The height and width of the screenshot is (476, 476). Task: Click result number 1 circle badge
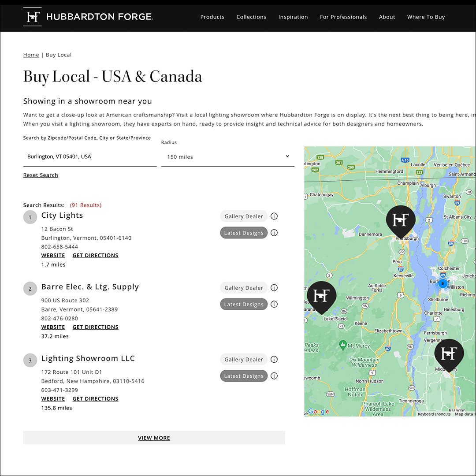(x=30, y=217)
